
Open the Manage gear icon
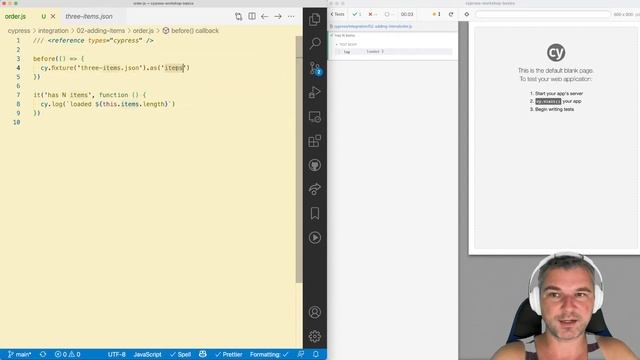[314, 336]
